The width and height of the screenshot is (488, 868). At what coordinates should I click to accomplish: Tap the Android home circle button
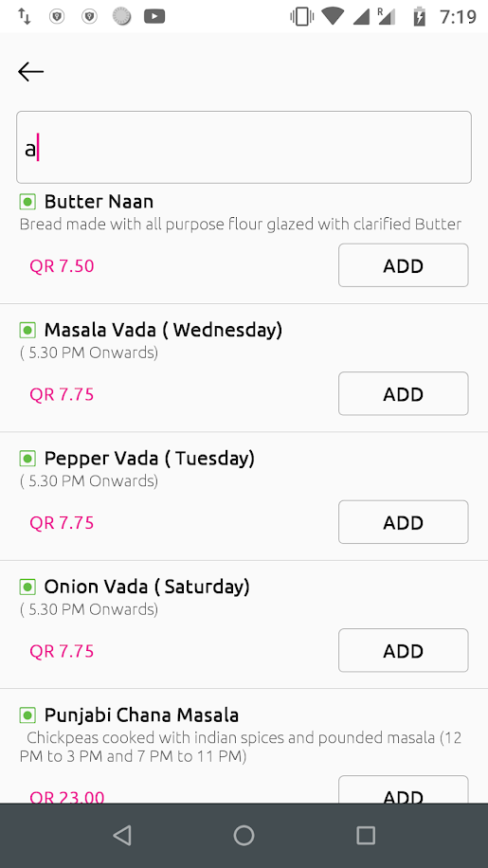[x=244, y=835]
